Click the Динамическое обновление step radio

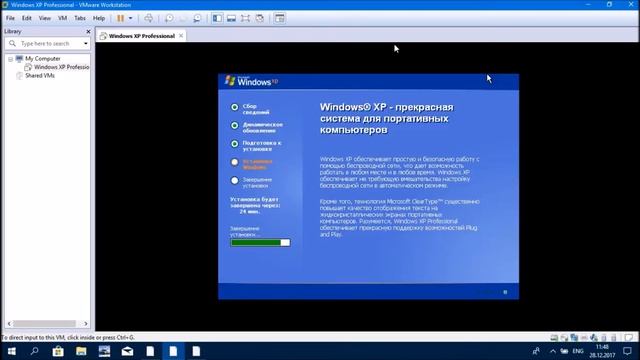(x=234, y=126)
